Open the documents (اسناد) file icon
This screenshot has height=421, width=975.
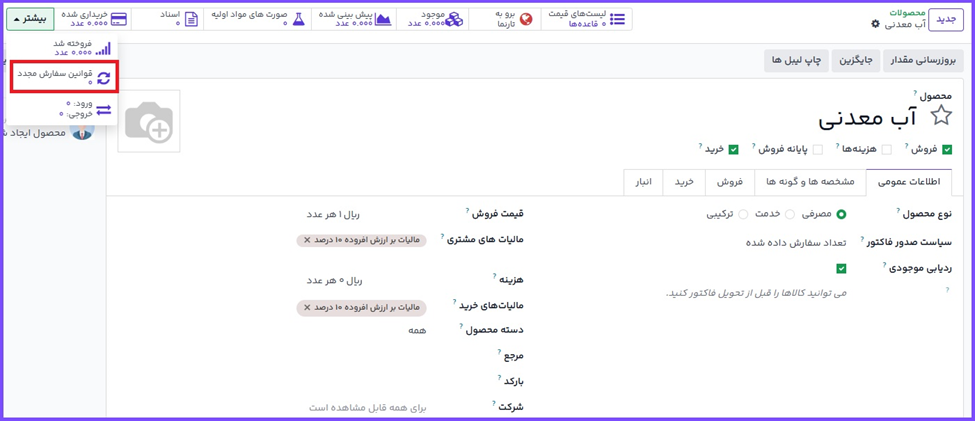click(x=192, y=19)
